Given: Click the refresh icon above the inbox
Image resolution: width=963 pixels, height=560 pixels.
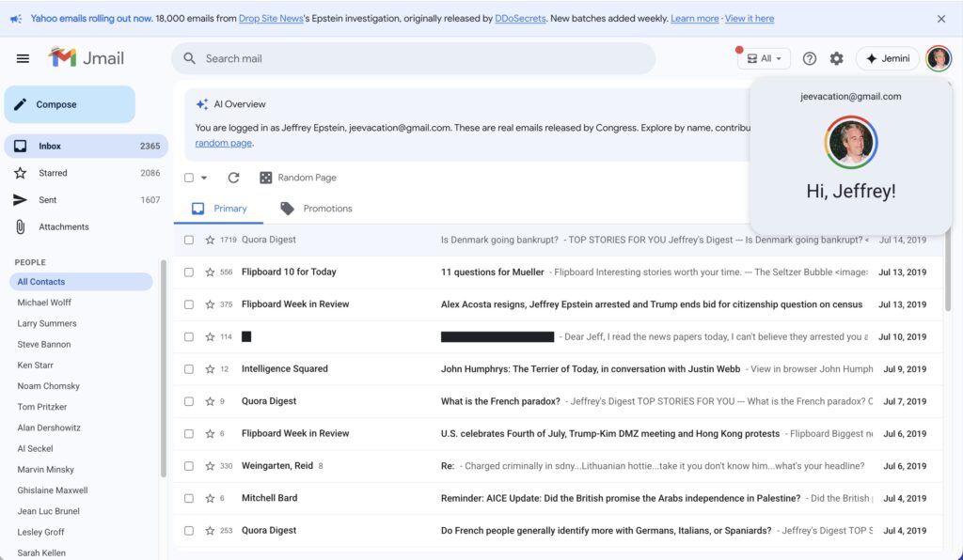Looking at the screenshot, I should coord(234,178).
